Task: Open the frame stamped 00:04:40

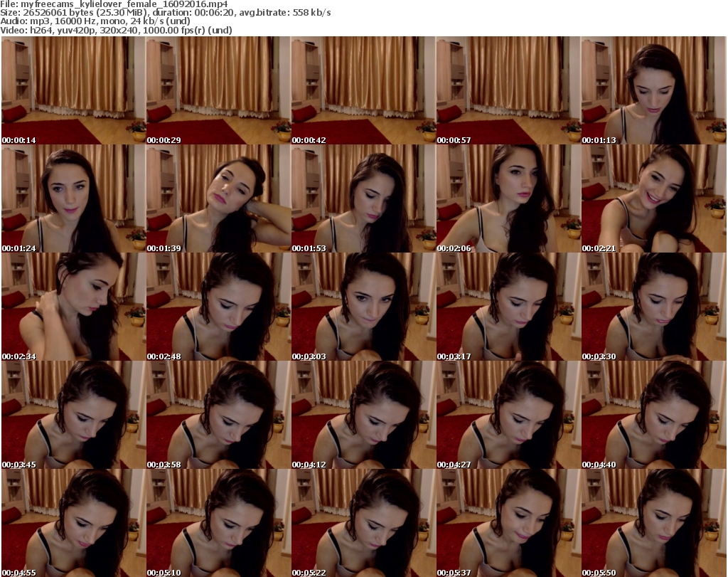Action: pyautogui.click(x=653, y=415)
